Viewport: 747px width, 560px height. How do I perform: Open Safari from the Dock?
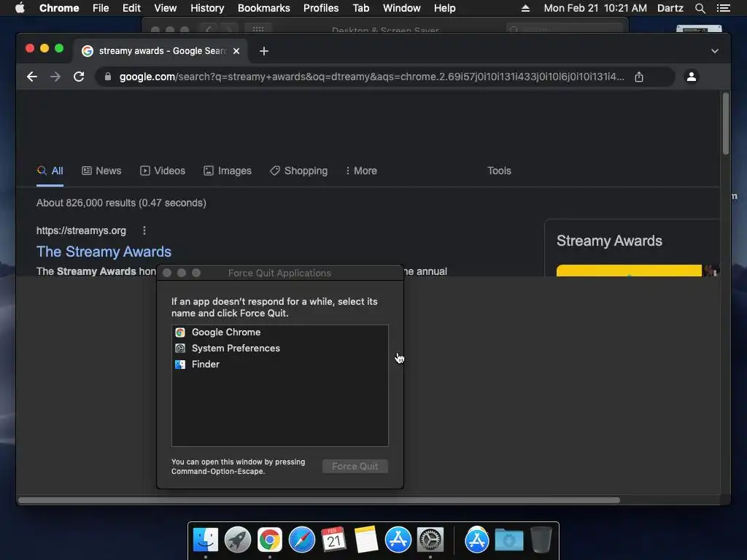[301, 540]
